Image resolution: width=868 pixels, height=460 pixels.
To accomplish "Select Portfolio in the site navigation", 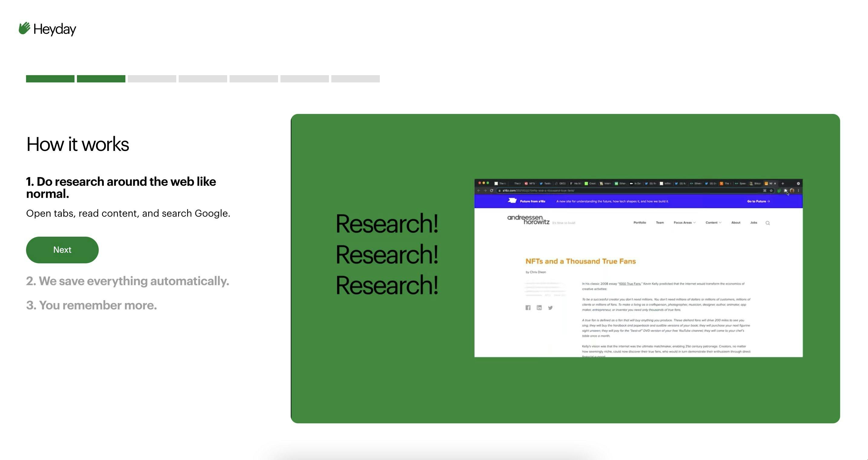I will [x=640, y=223].
